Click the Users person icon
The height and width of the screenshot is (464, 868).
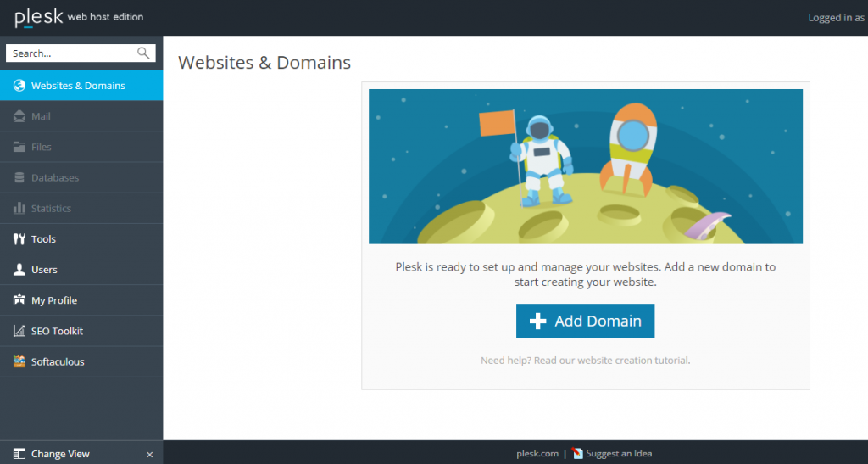(19, 270)
